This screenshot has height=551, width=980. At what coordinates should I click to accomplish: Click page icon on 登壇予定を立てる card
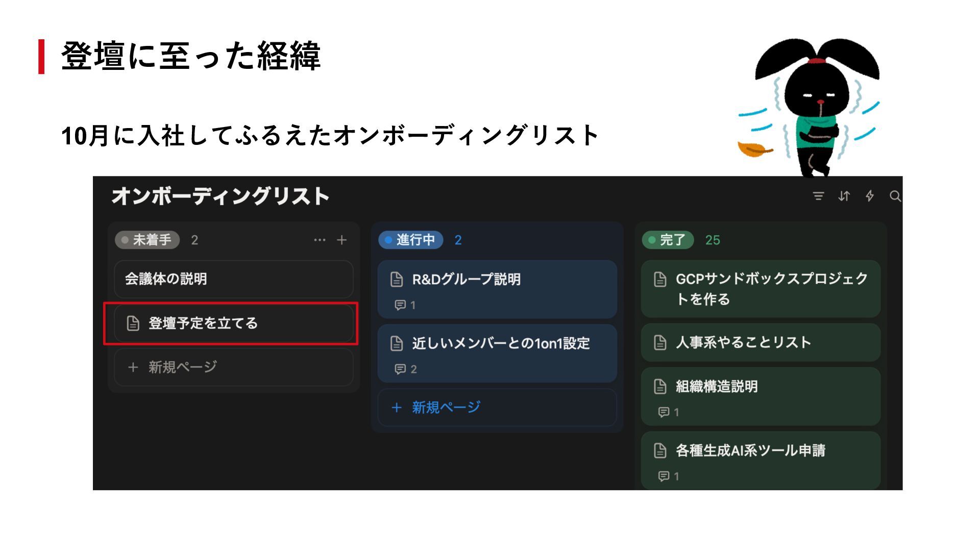133,323
